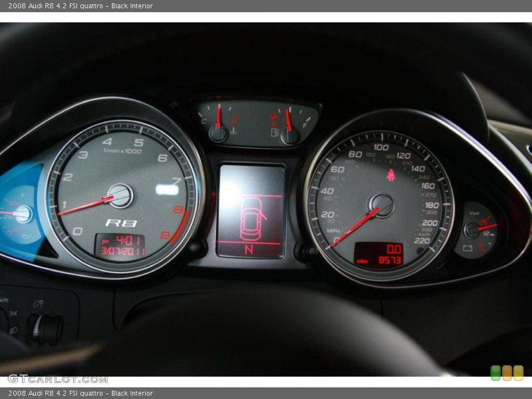Click the 0.0 trip meter reading

point(394,249)
